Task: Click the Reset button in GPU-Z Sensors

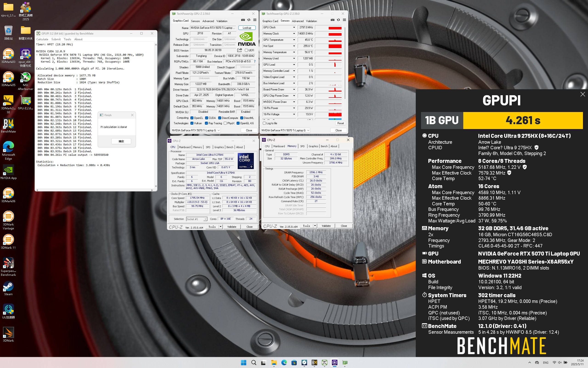Action: [340, 124]
